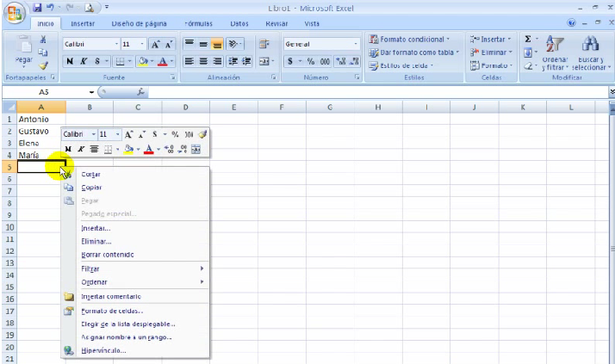615x364 pixels.
Task: Click the Cut scissors icon in the ribbon
Action: pyautogui.click(x=43, y=40)
